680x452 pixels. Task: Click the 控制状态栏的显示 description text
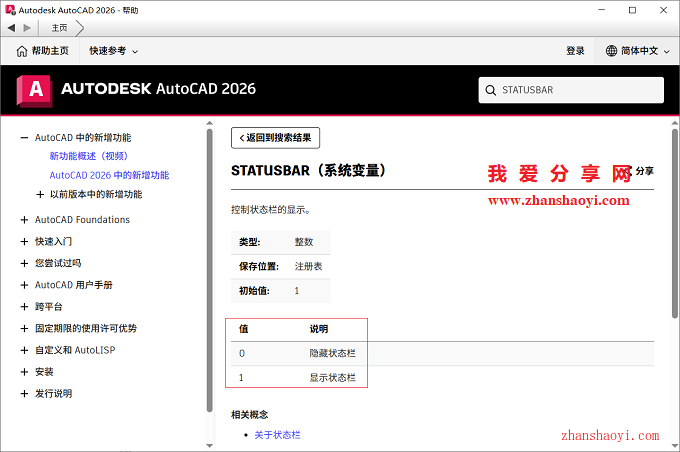[271, 210]
